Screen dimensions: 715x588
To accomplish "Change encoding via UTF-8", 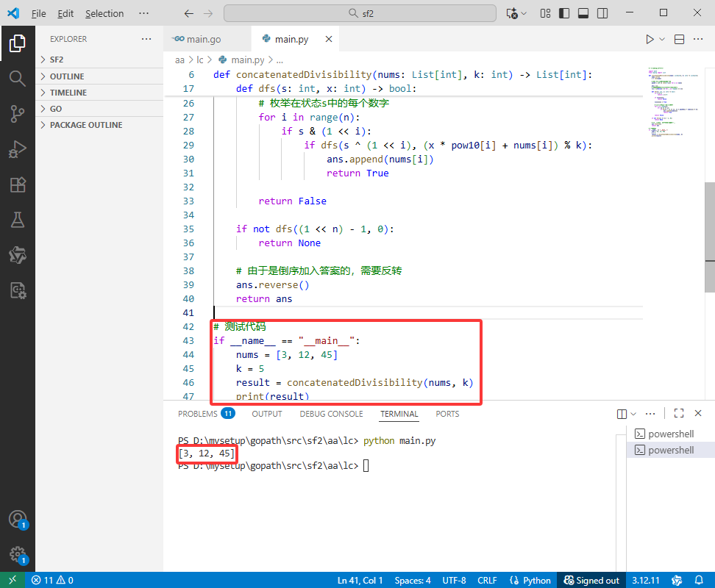I will [x=454, y=580].
